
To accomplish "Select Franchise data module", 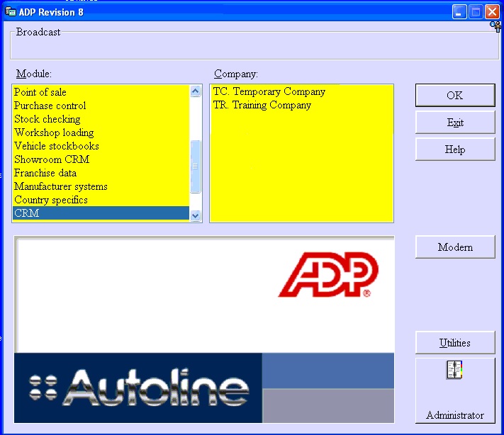I will click(x=101, y=173).
